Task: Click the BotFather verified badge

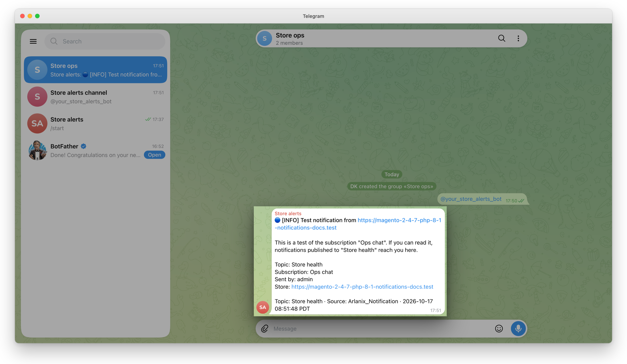Action: tap(84, 146)
